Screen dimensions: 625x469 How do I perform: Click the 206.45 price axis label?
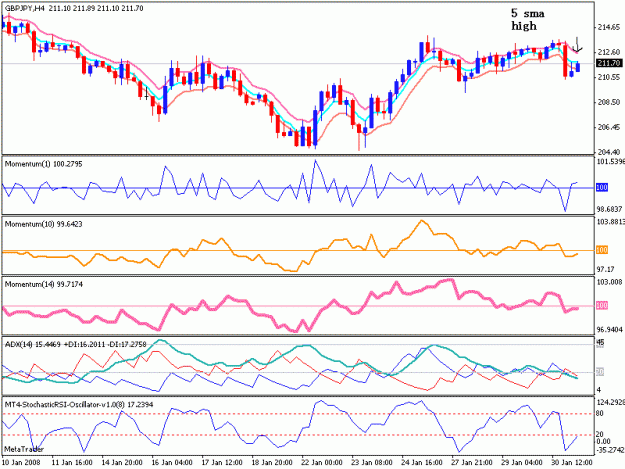(x=609, y=128)
